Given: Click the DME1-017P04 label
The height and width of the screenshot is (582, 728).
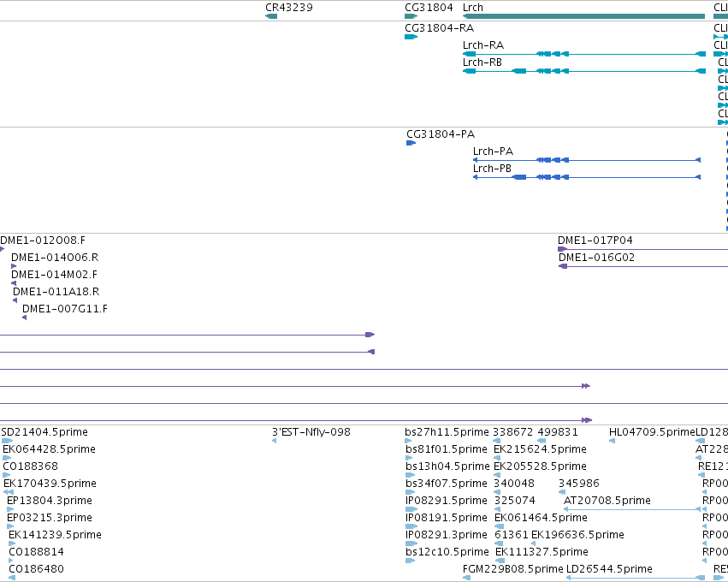Looking at the screenshot, I should pos(595,241).
